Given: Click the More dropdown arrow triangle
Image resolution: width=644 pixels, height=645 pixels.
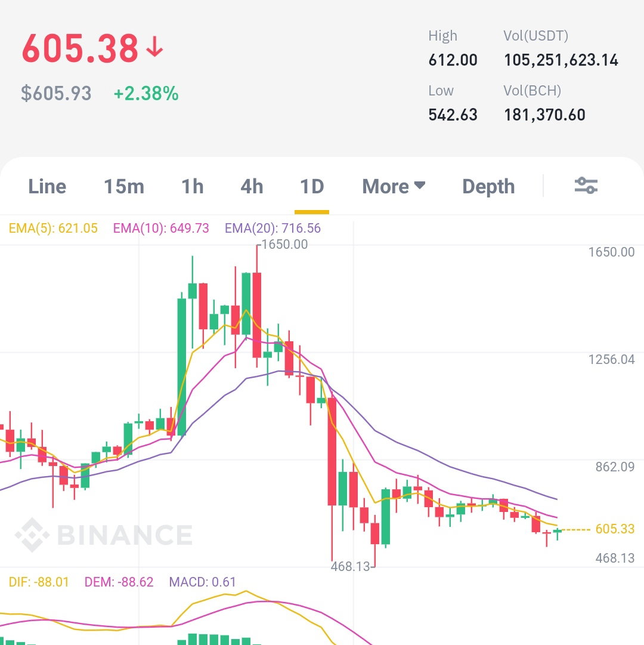Looking at the screenshot, I should (419, 185).
